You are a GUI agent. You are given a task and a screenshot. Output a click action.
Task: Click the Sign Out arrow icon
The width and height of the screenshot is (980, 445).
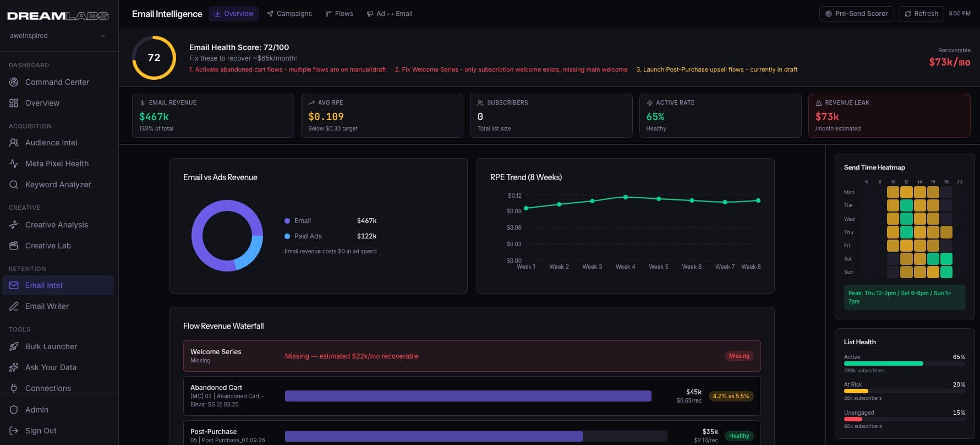(x=14, y=431)
